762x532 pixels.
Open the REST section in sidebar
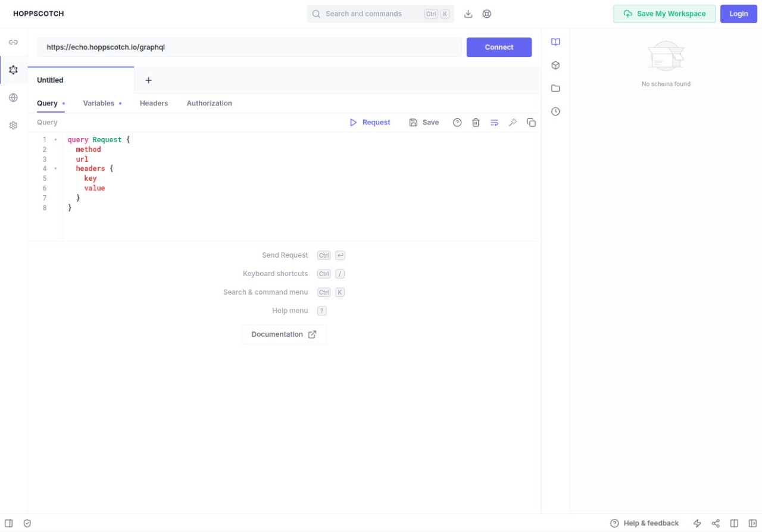click(x=13, y=42)
